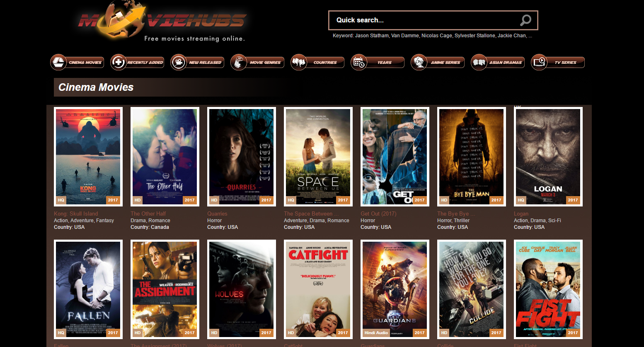Search the Jason Statham keyword
Screen dimensions: 644x347
[x=372, y=36]
